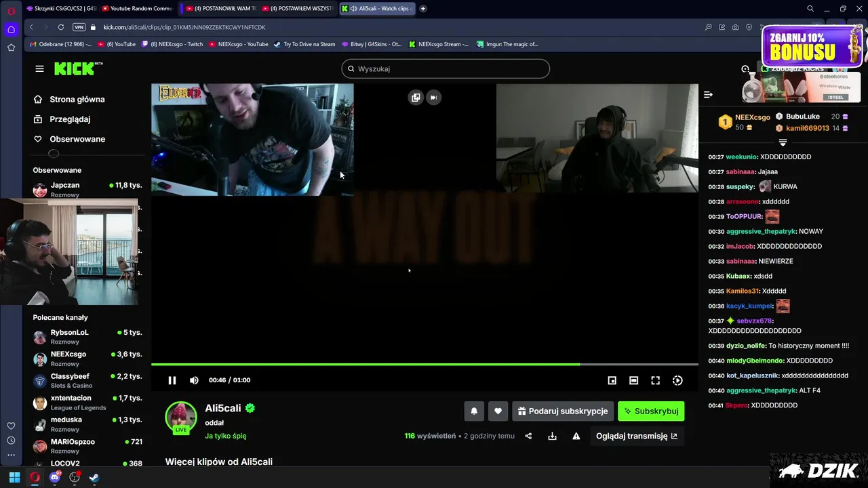Click kamil669013 in chat leaderboard
The width and height of the screenshot is (868, 488).
pyautogui.click(x=808, y=128)
